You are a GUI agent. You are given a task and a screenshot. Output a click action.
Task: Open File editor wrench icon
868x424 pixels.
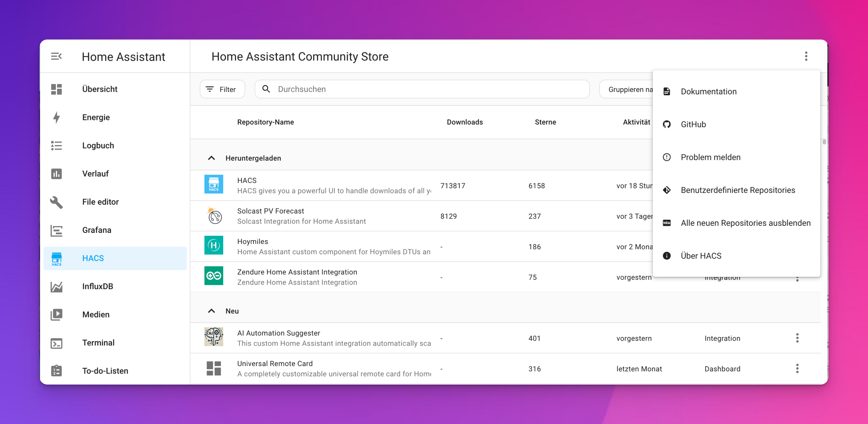click(56, 202)
